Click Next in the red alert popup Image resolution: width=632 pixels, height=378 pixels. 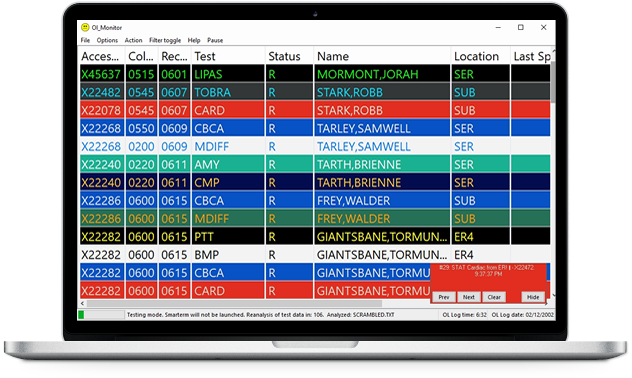point(468,297)
